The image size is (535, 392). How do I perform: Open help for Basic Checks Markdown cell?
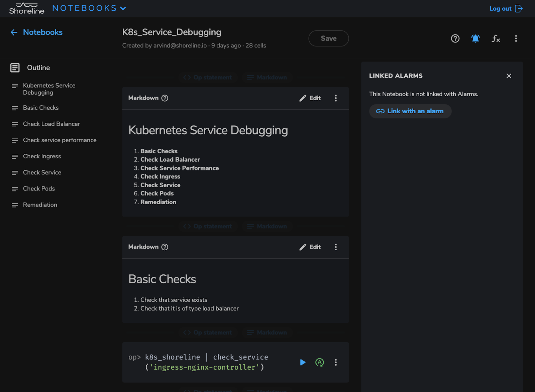(x=165, y=247)
